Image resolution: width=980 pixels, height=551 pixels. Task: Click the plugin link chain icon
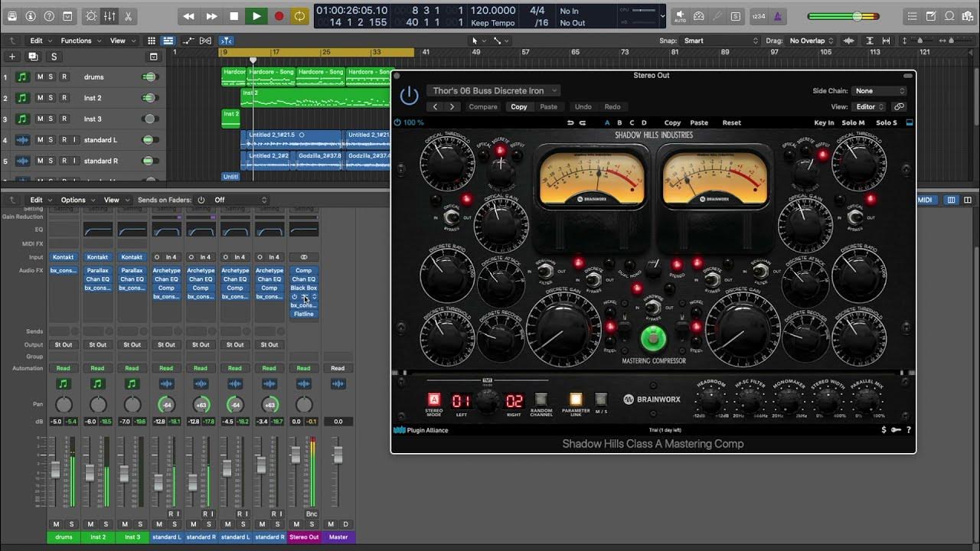pos(900,107)
